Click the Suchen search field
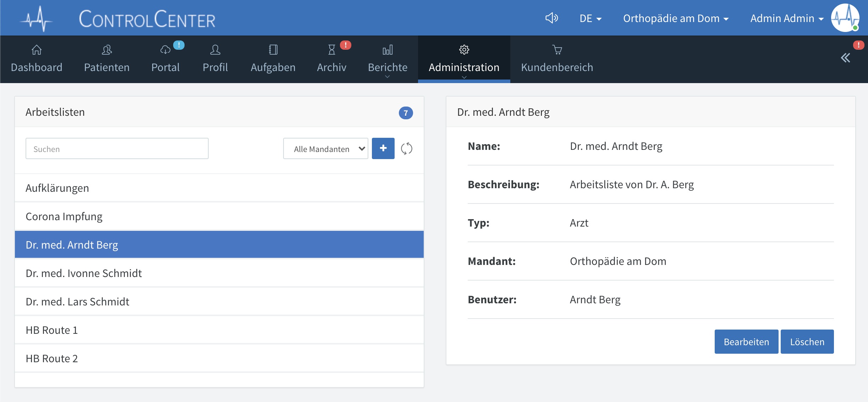The height and width of the screenshot is (402, 868). point(117,149)
